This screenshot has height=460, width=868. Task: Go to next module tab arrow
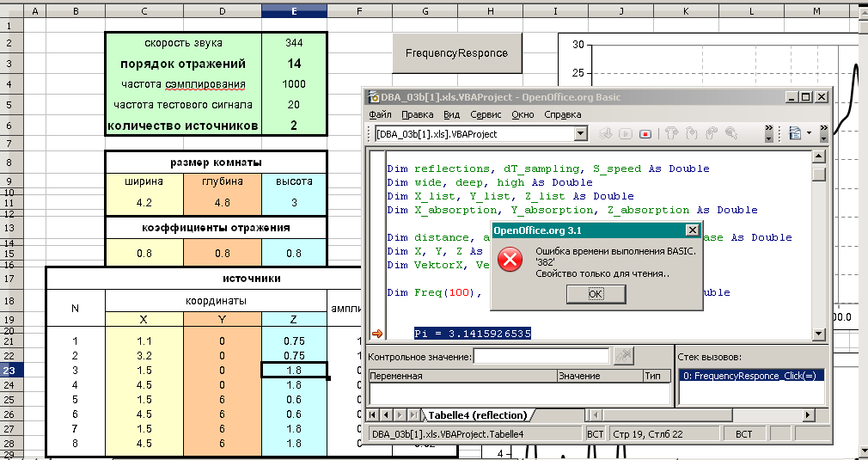(x=400, y=414)
